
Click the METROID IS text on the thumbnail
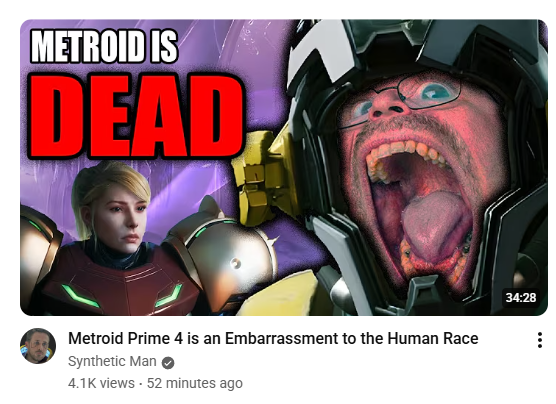(104, 46)
